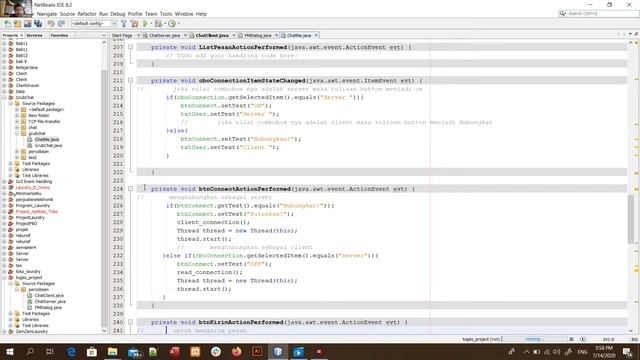Collapse code fold at line 211

pos(131,80)
